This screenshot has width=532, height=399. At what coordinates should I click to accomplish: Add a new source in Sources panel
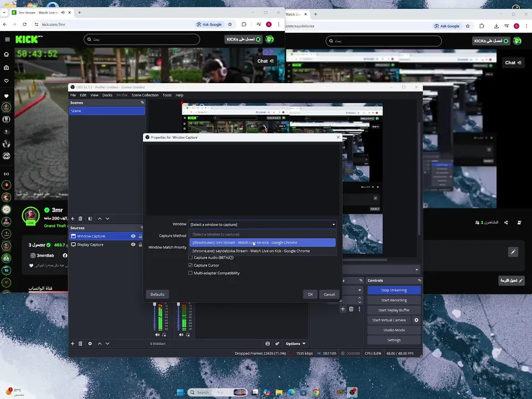click(72, 344)
